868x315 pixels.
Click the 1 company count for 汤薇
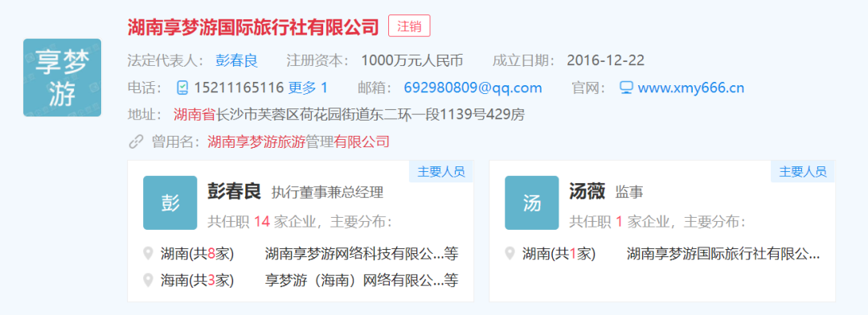620,222
